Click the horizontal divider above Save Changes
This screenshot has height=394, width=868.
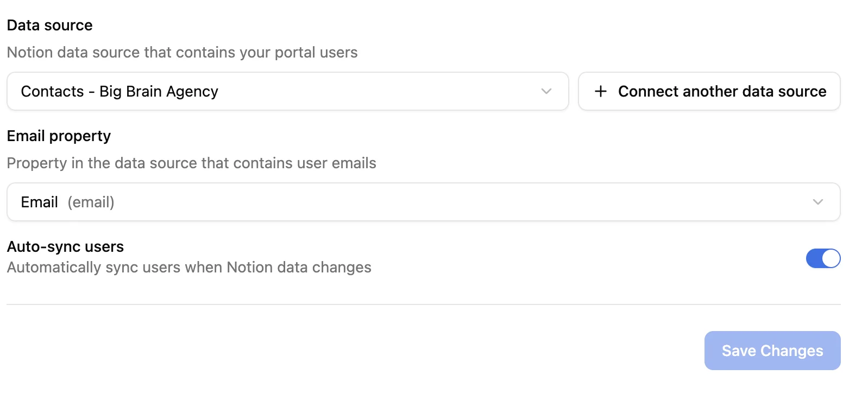(423, 304)
